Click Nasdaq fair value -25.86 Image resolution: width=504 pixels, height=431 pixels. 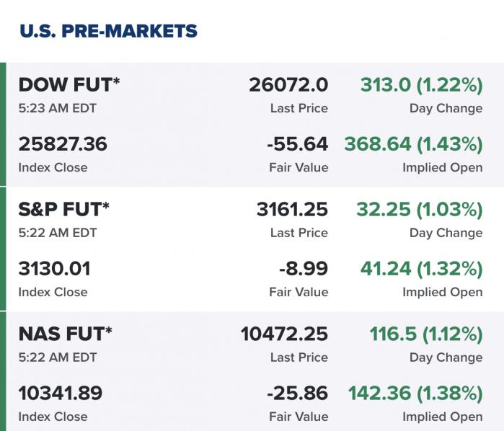(x=297, y=394)
